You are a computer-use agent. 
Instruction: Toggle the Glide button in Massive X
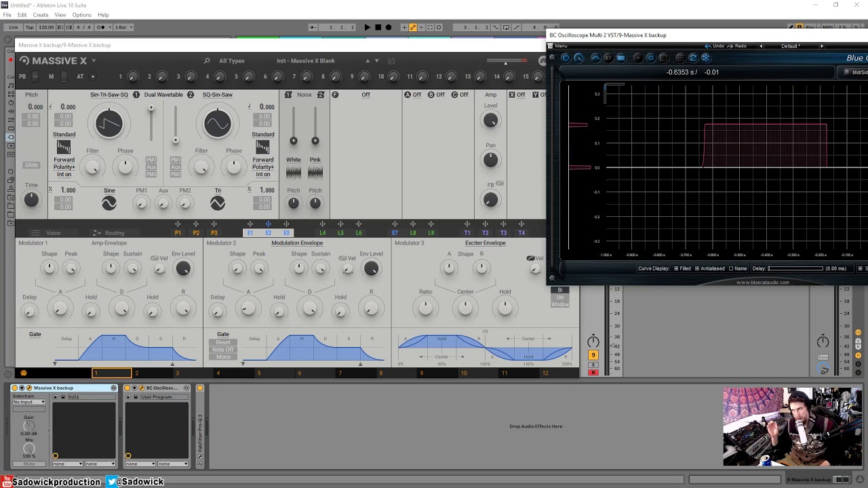pos(31,165)
